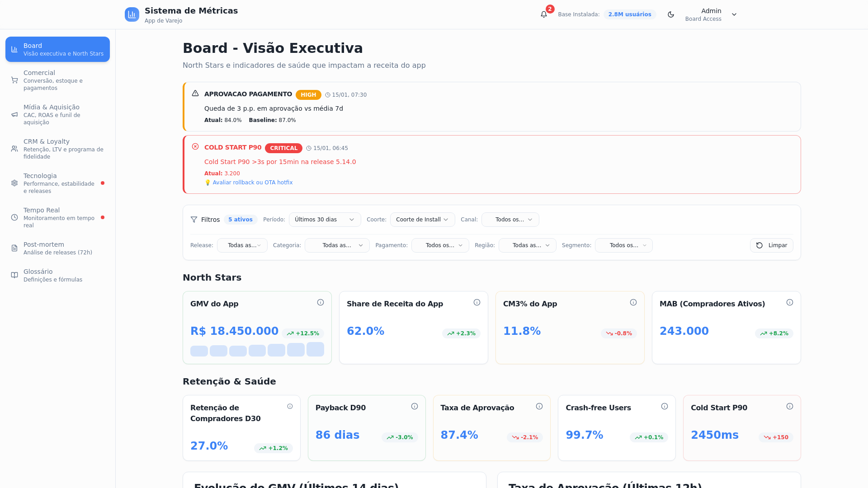Open CRM & Loyalty section

point(57,149)
